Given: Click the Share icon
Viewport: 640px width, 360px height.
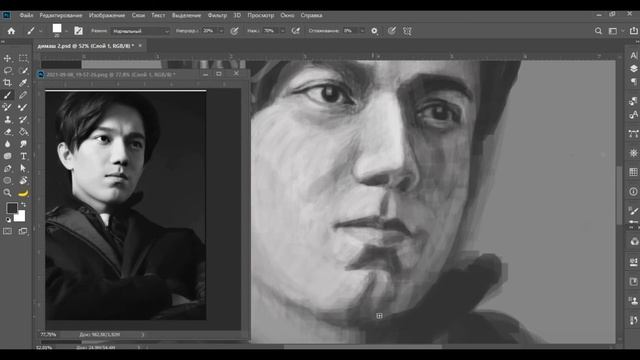Looking at the screenshot, I should coord(633,31).
